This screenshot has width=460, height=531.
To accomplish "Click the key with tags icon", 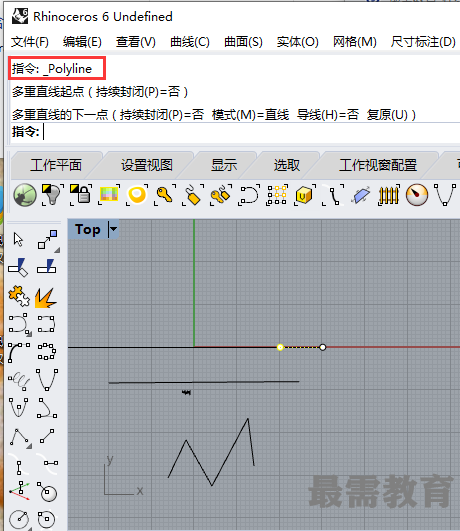I will tap(221, 195).
